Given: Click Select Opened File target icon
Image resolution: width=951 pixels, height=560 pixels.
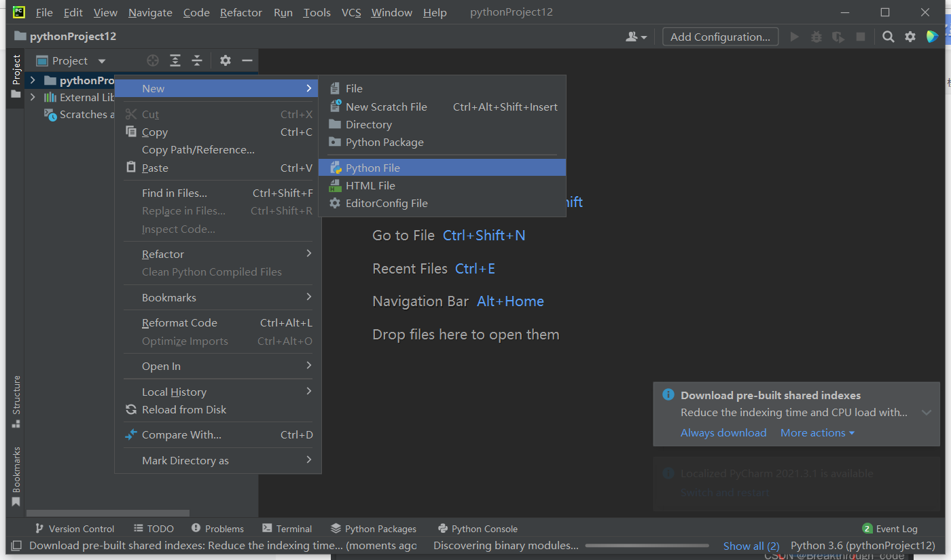Looking at the screenshot, I should [153, 60].
